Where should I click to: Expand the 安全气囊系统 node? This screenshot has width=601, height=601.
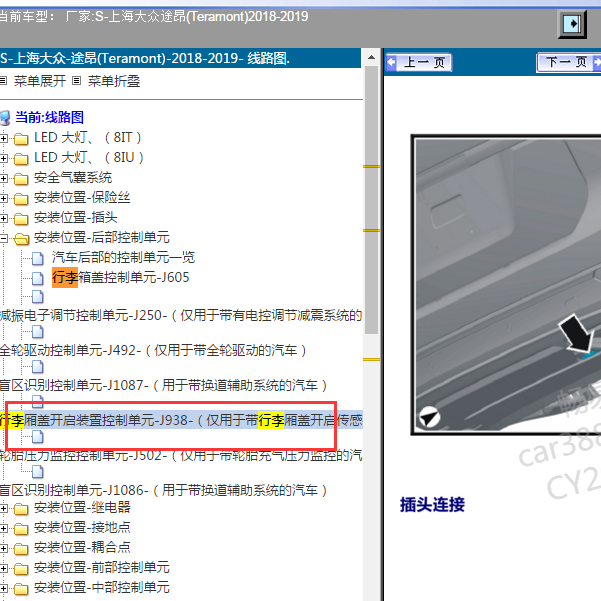pyautogui.click(x=3, y=179)
